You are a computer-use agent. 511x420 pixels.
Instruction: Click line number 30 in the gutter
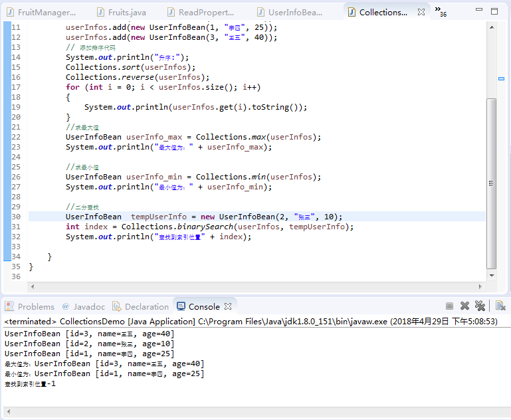[16, 217]
